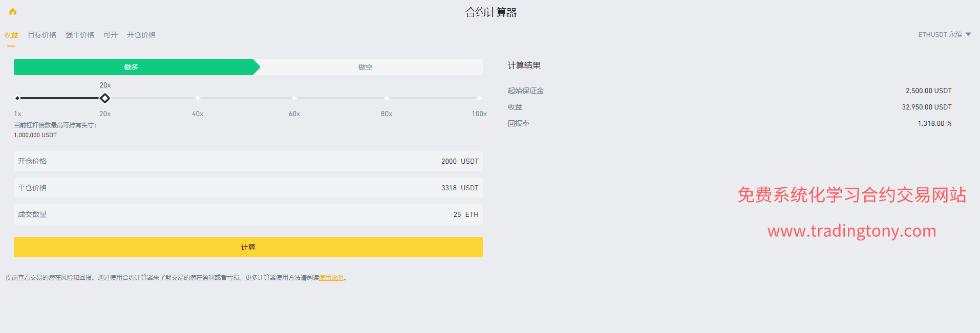Switch to the 收益 tab
Image resolution: width=980 pixels, height=333 pixels.
coord(11,35)
